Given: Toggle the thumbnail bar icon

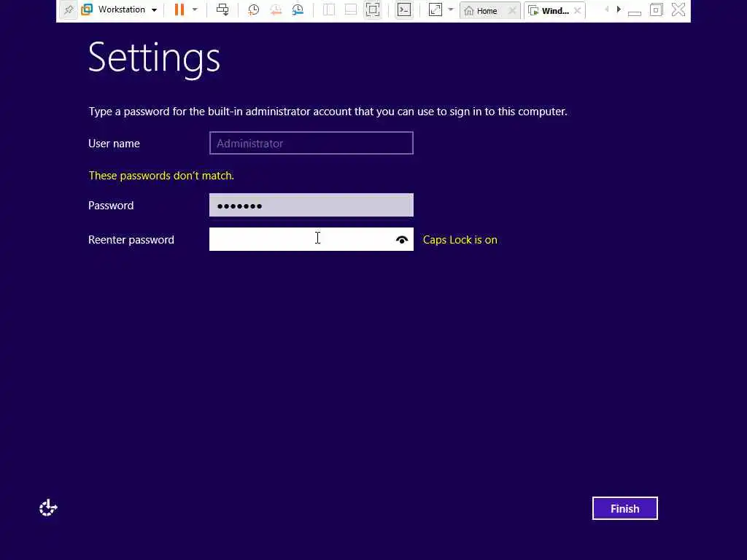Looking at the screenshot, I should [351, 9].
